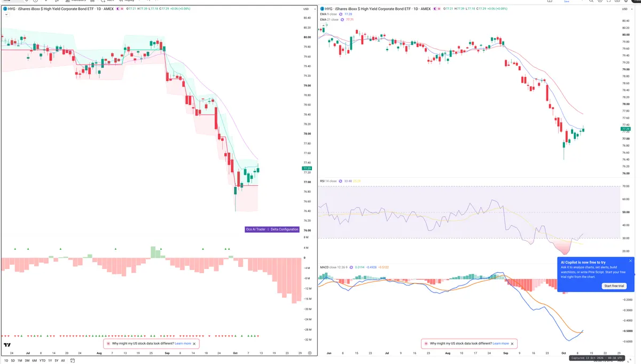
Task: Click the Start free trial button
Action: (x=614, y=286)
